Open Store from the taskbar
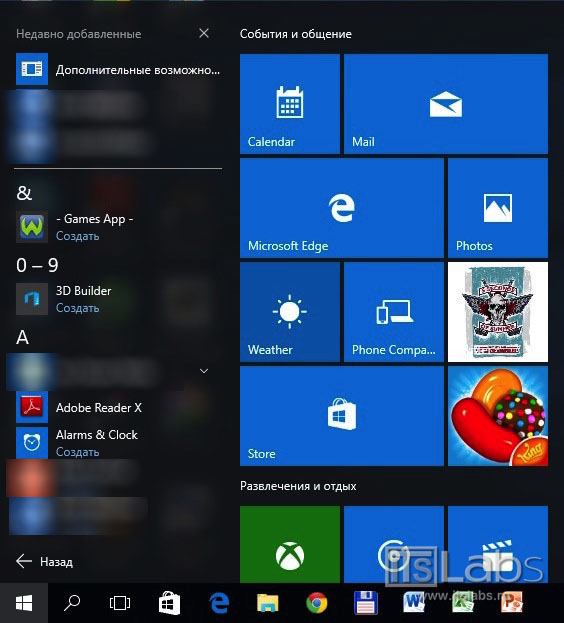The height and width of the screenshot is (623, 564). point(170,603)
